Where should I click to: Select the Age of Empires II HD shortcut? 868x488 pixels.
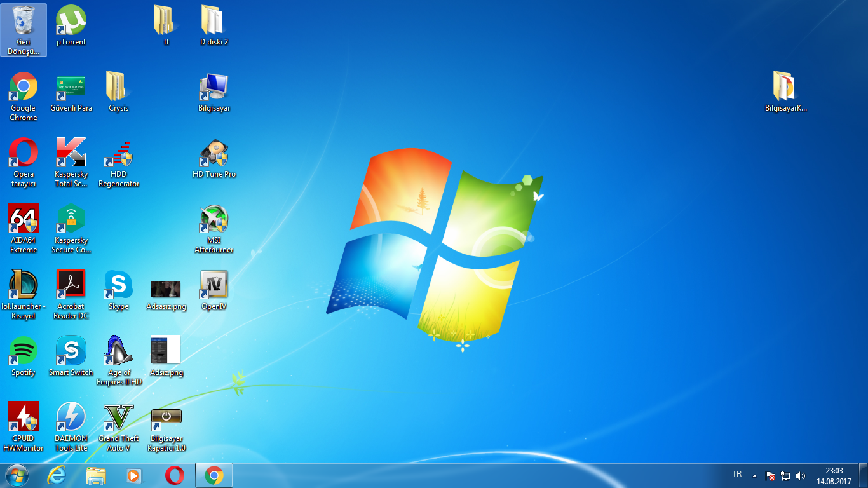click(x=119, y=360)
